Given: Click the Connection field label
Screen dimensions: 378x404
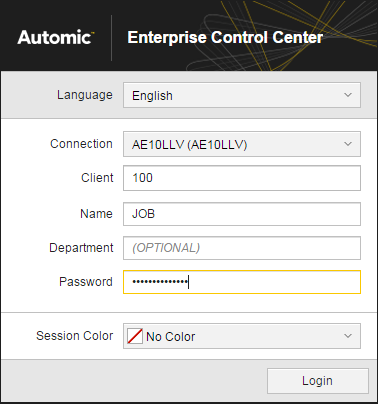Looking at the screenshot, I should coord(81,144).
